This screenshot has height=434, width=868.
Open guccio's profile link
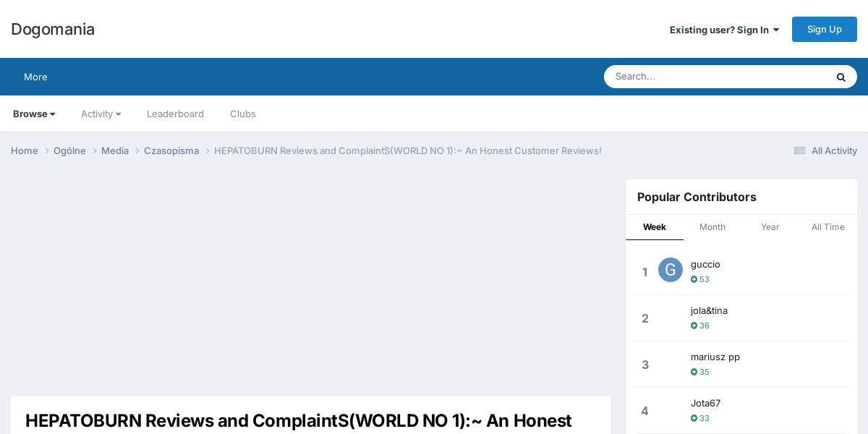(705, 264)
